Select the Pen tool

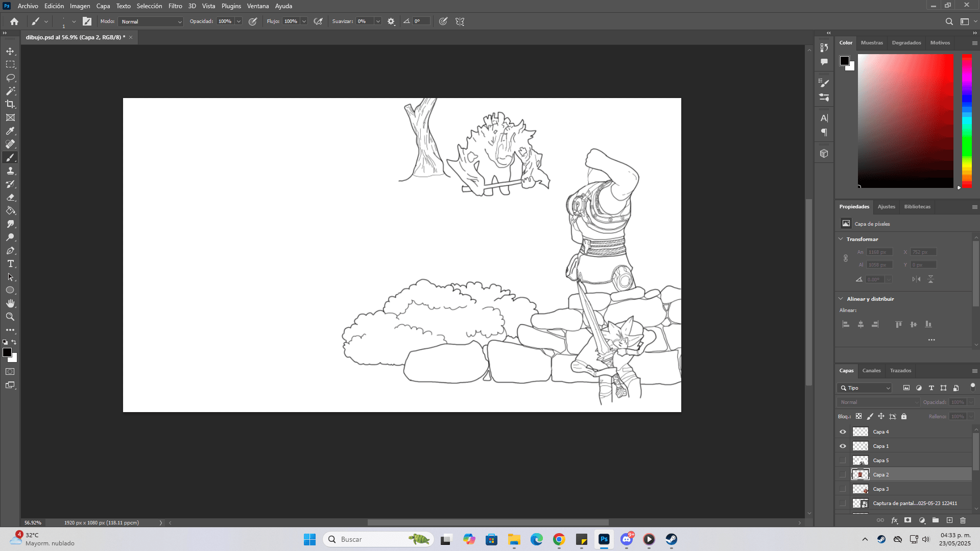pyautogui.click(x=10, y=250)
